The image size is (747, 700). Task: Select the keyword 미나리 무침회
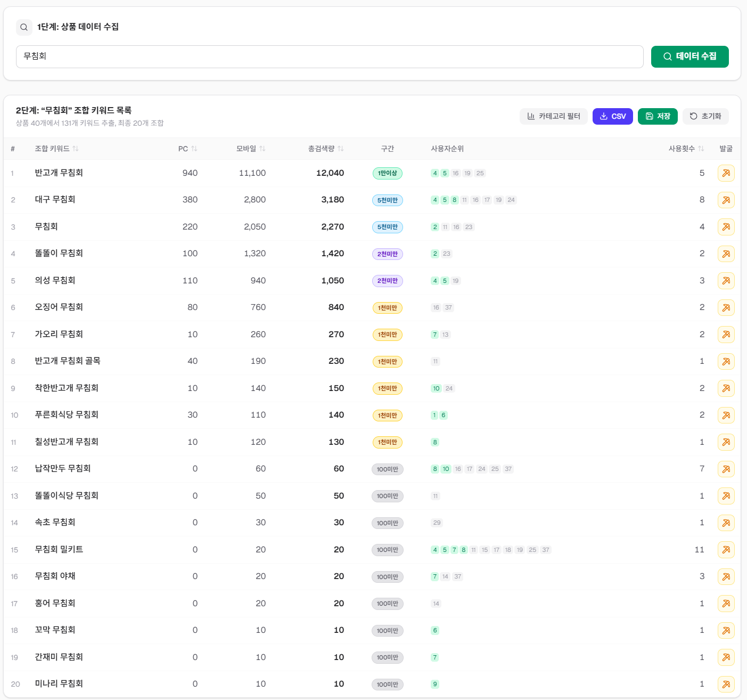click(x=59, y=683)
